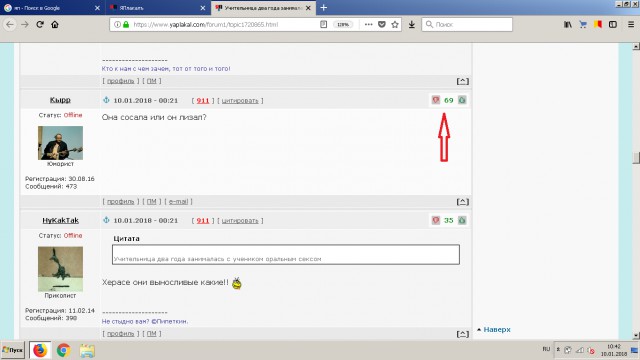Report Кырр's post with 911 link
The width and height of the screenshot is (640, 360).
pyautogui.click(x=203, y=100)
